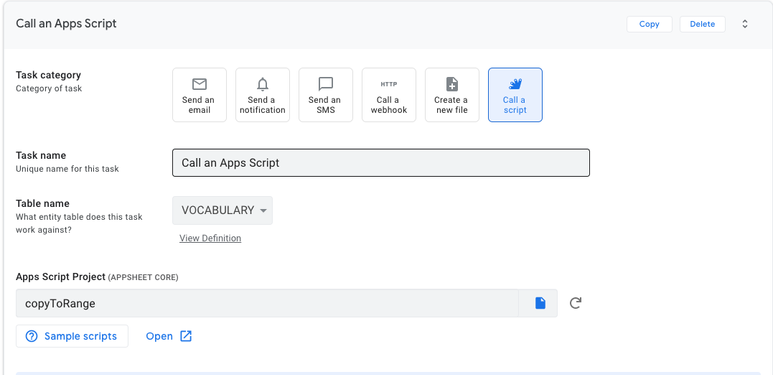
Task: Click the Apps Script Project label
Action: click(x=61, y=277)
